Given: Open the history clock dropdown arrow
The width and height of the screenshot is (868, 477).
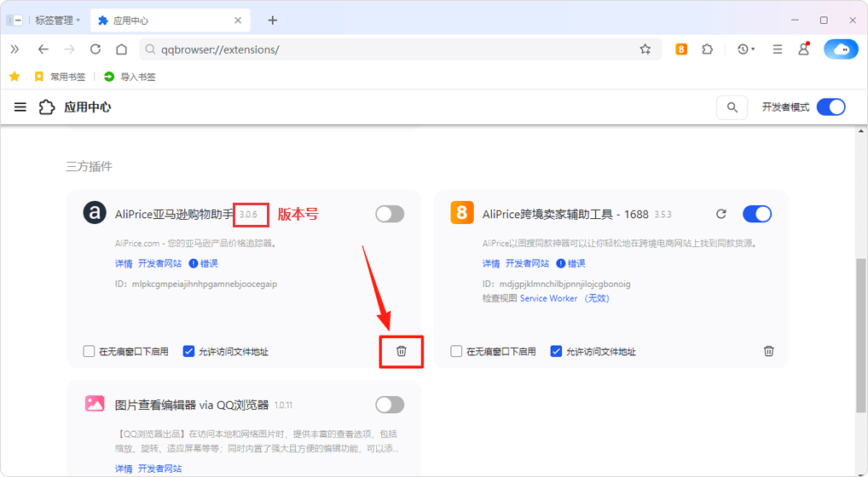Looking at the screenshot, I should click(x=754, y=49).
